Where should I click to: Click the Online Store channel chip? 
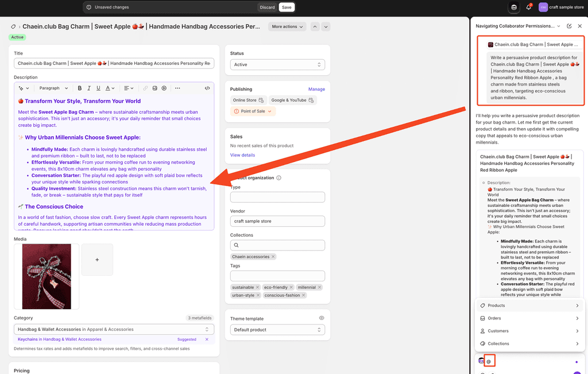[248, 100]
